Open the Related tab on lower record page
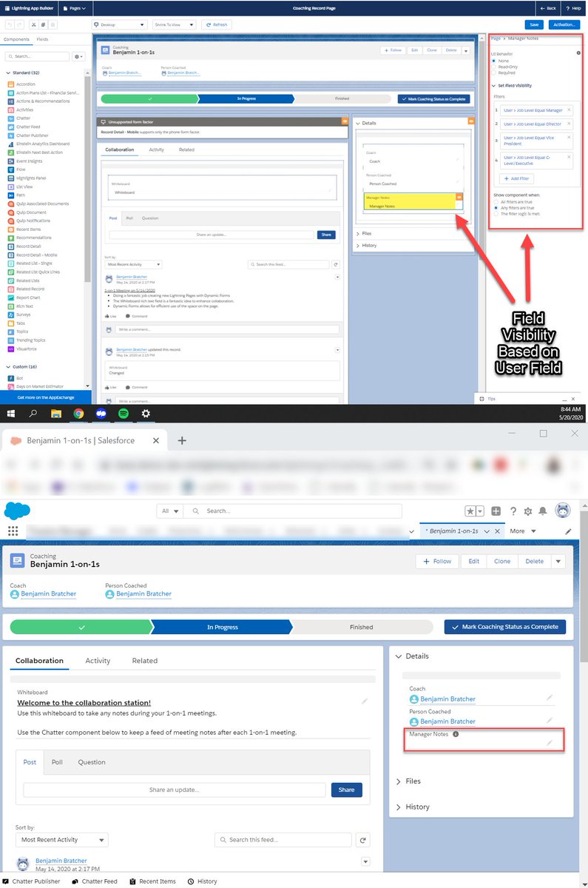This screenshot has height=888, width=588. point(145,661)
